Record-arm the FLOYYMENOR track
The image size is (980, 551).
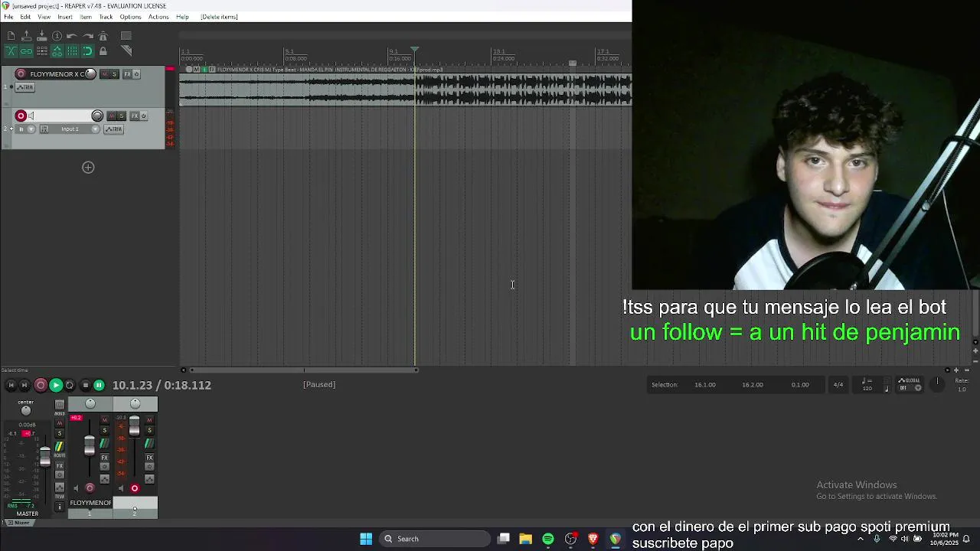pos(21,74)
